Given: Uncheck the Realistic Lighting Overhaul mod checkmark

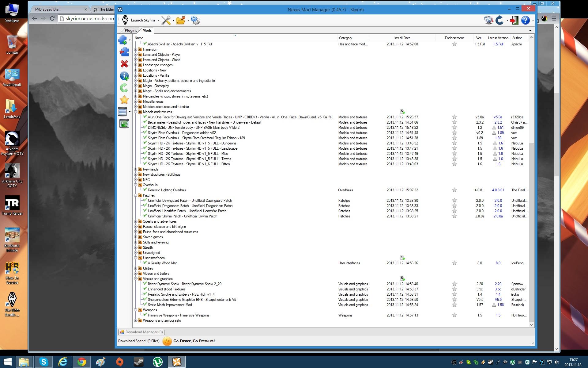Looking at the screenshot, I should [x=145, y=190].
